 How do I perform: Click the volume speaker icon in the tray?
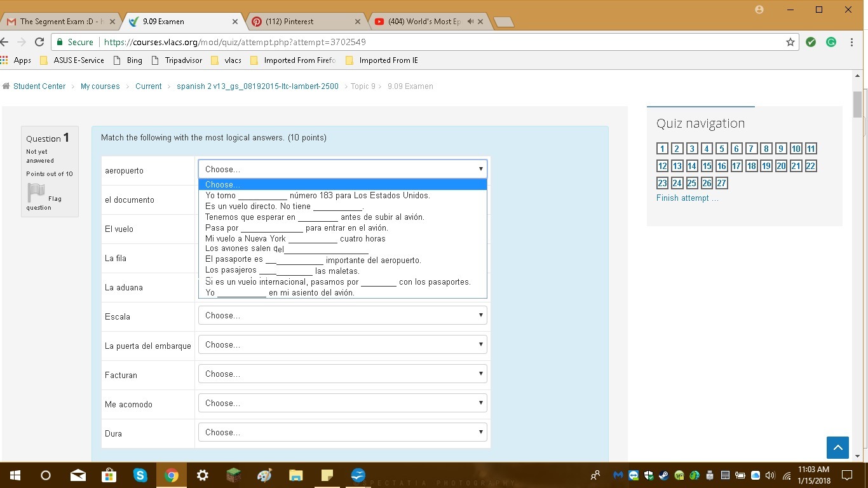(x=770, y=475)
